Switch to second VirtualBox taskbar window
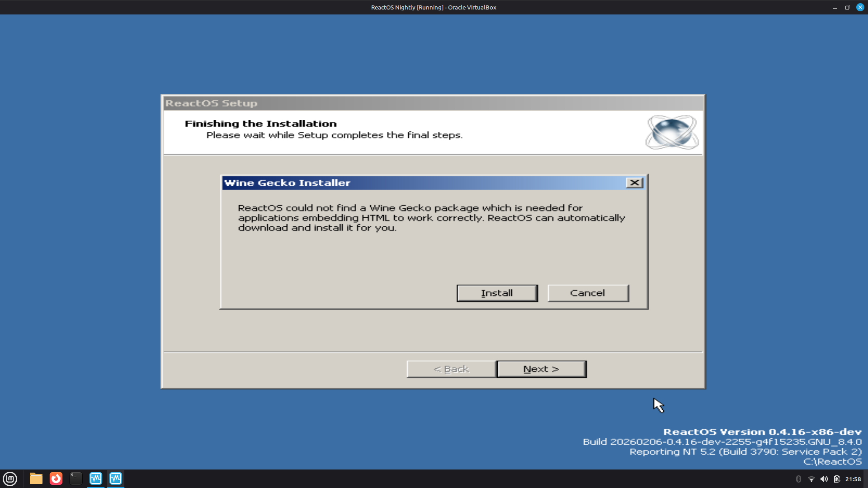The width and height of the screenshot is (868, 488). coord(116,479)
